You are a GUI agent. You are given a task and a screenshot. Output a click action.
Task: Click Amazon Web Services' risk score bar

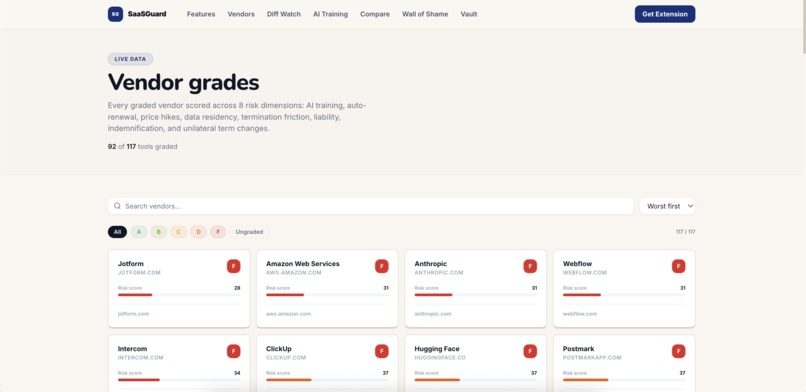327,295
